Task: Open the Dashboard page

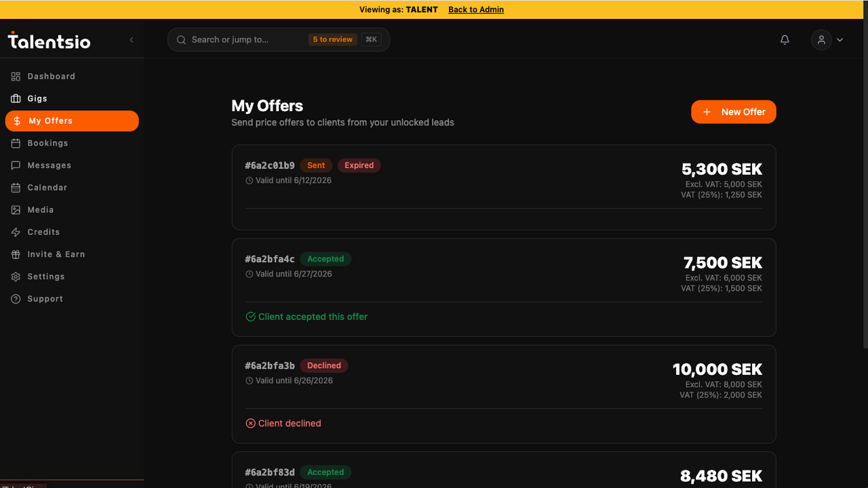Action: click(x=72, y=77)
